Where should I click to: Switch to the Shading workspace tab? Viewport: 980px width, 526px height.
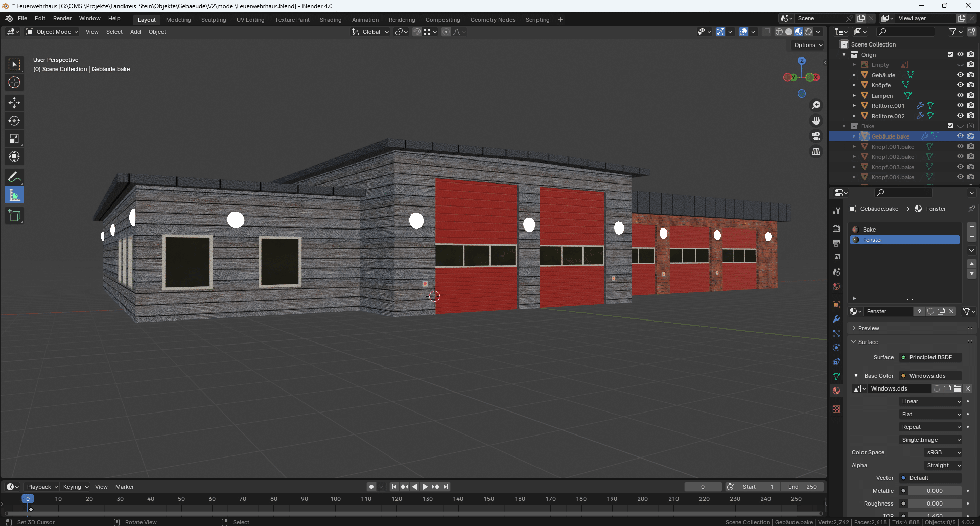(330, 20)
